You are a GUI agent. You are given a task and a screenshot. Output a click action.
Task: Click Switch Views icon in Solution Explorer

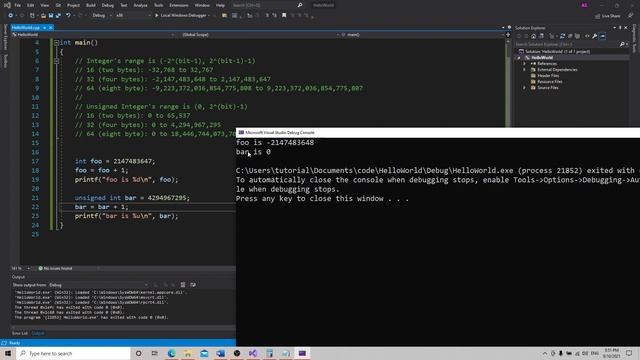click(541, 36)
